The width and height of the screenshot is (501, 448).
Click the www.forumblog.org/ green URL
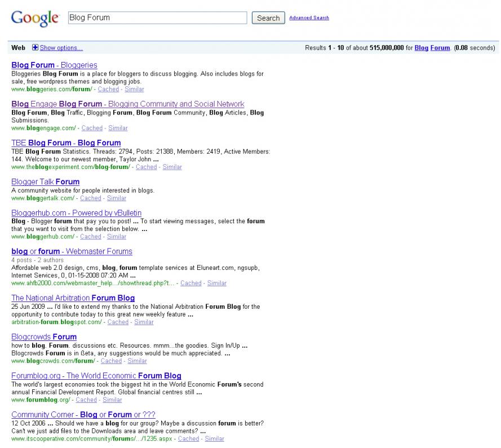coord(41,400)
